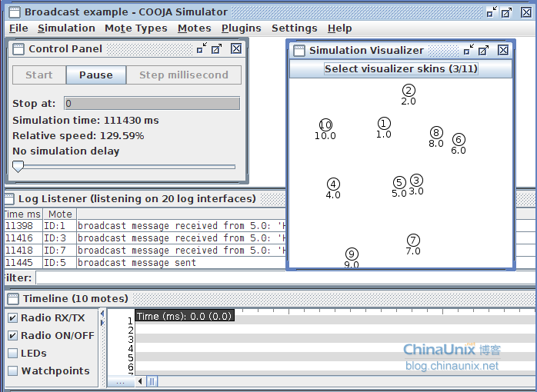The image size is (537, 392).
Task: Disable the Radio RX/TX checkbox
Action: point(12,318)
